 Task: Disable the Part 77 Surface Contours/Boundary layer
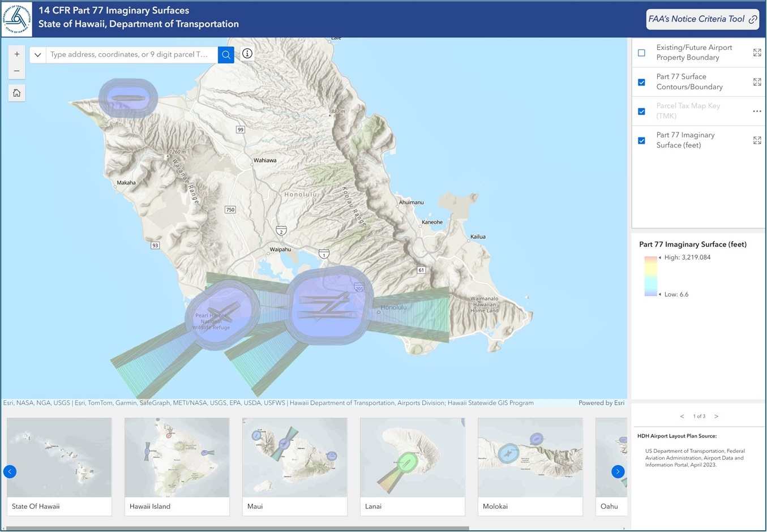(641, 81)
